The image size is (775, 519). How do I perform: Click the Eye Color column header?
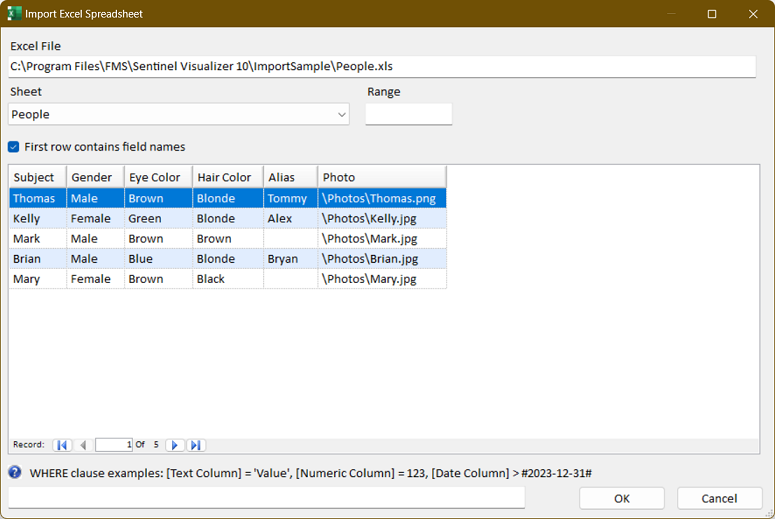159,177
